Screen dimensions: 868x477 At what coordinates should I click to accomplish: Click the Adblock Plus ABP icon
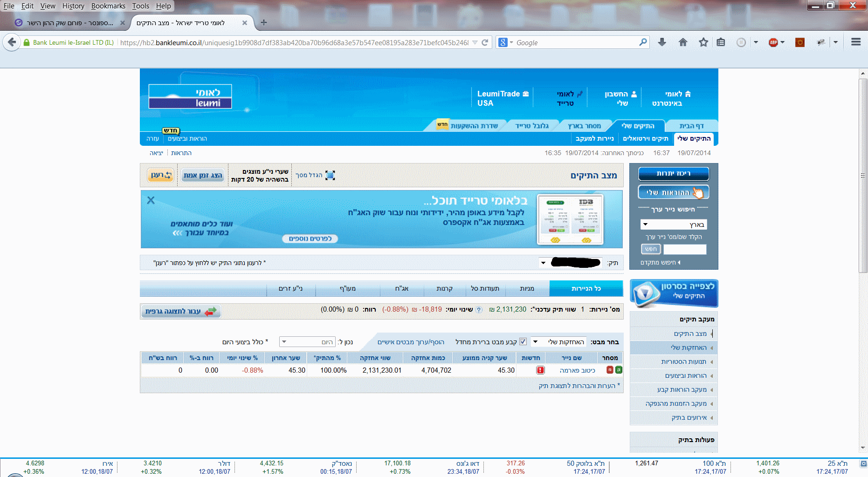773,42
